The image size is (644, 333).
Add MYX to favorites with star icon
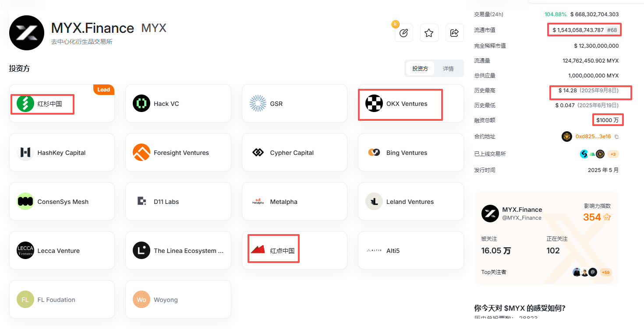click(x=429, y=33)
